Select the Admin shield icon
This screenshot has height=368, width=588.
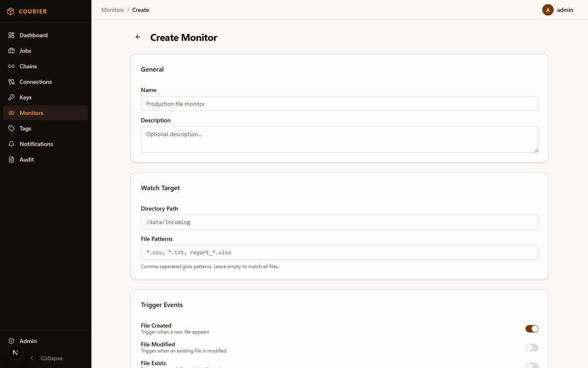(x=11, y=341)
